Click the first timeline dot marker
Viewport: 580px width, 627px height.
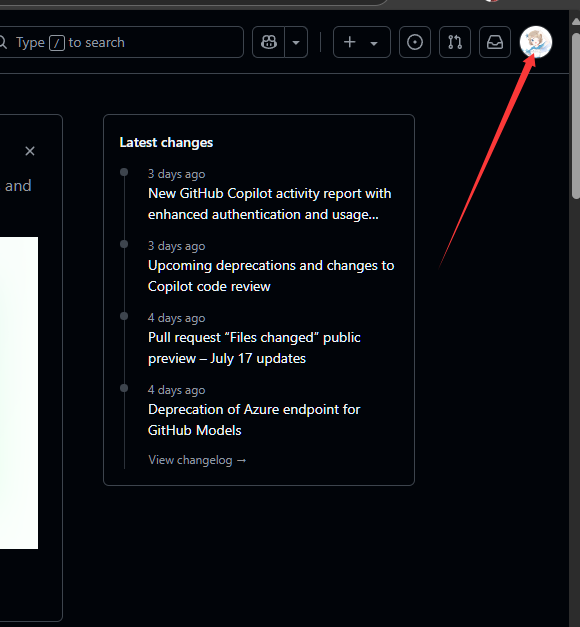click(x=124, y=172)
